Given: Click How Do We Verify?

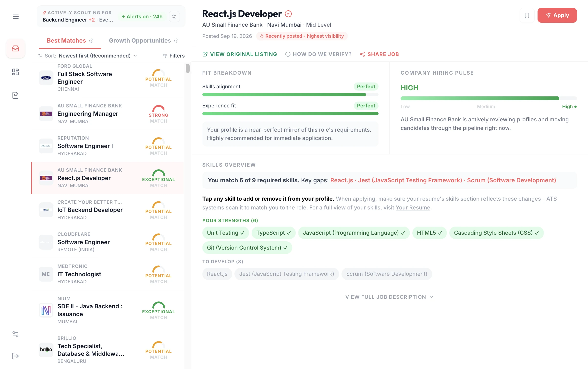Looking at the screenshot, I should coord(318,54).
